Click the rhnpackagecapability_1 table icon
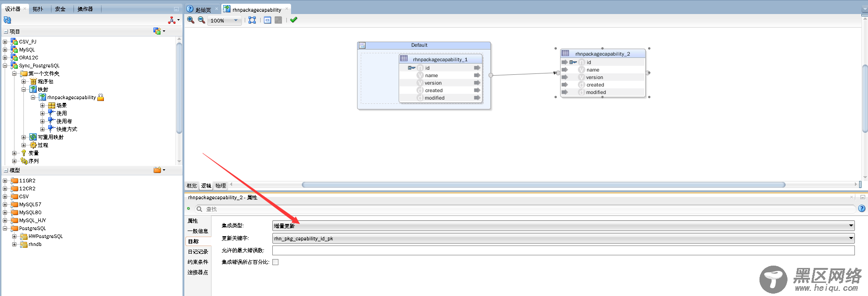 (404, 58)
